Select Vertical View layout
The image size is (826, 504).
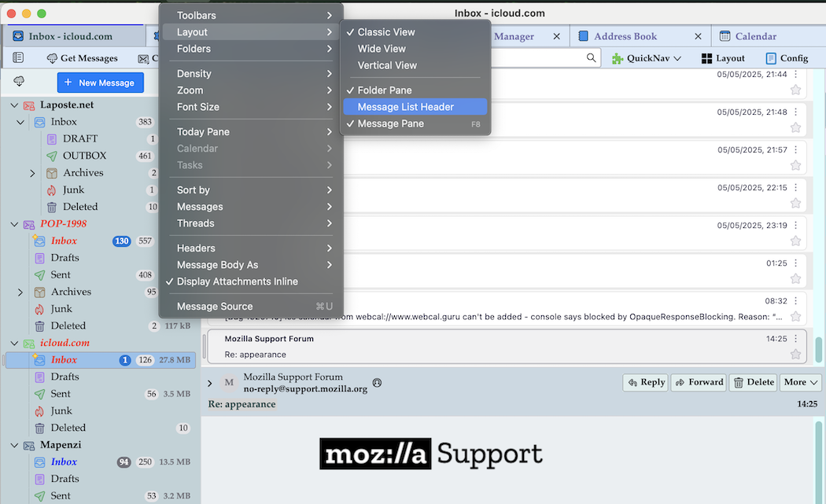(415, 65)
